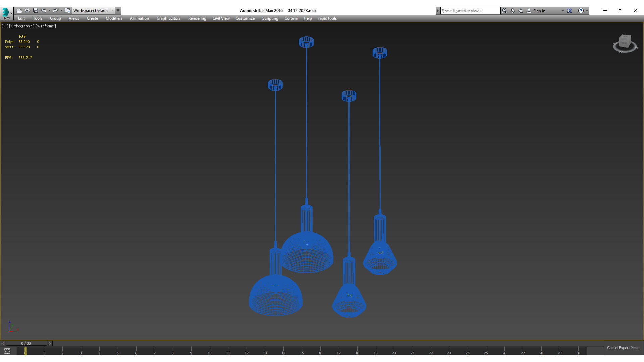Expand the undo history dropdown arrow
This screenshot has height=362, width=644.
coord(49,11)
